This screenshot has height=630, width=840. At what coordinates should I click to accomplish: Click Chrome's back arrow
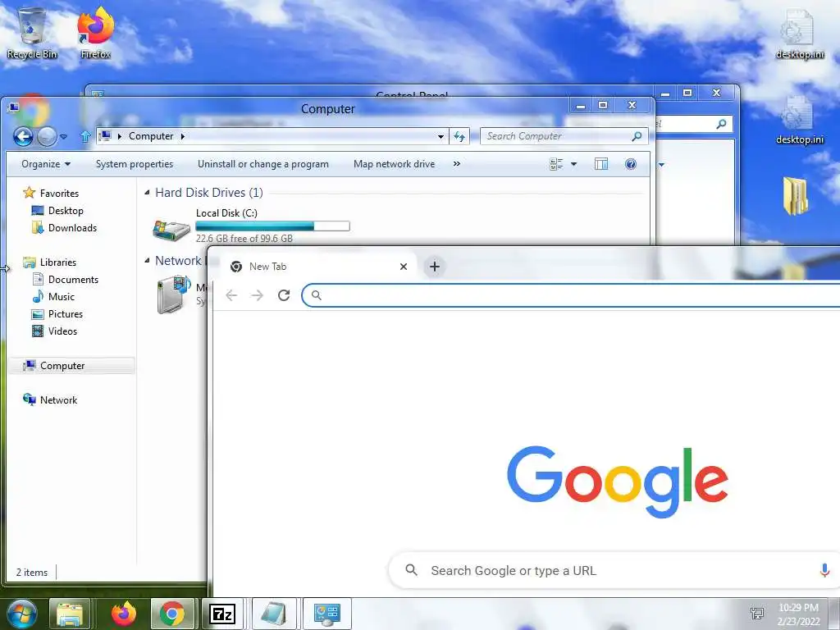click(231, 295)
